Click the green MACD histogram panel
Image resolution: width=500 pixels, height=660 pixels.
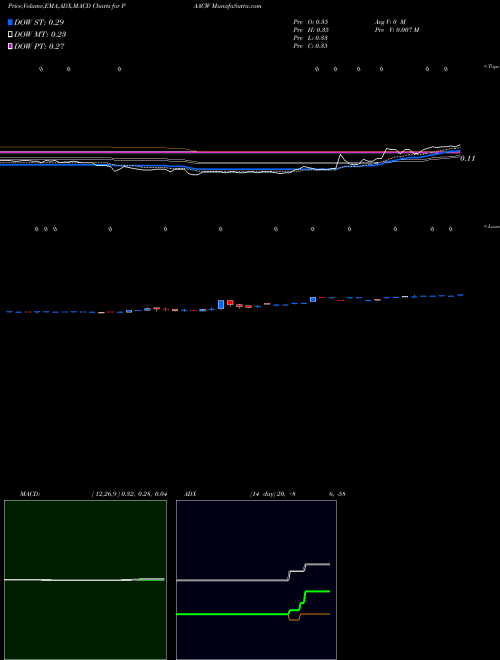[x=85, y=580]
